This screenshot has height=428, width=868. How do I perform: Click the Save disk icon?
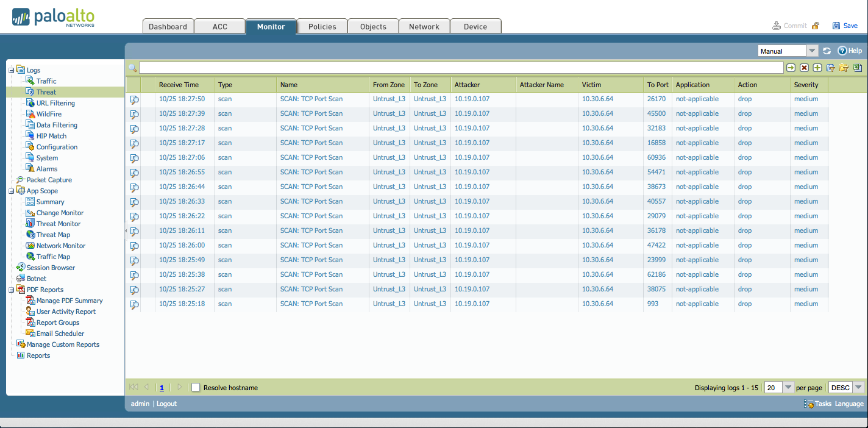point(836,26)
